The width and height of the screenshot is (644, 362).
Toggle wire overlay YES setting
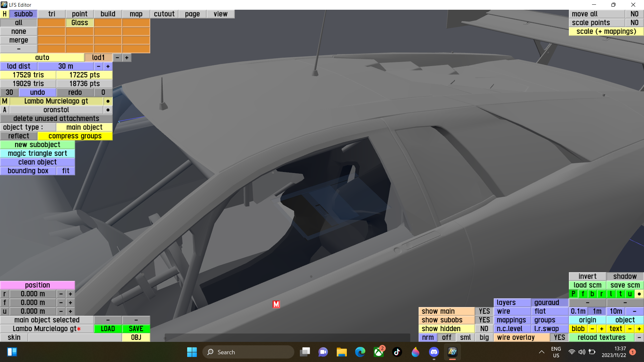click(x=559, y=338)
